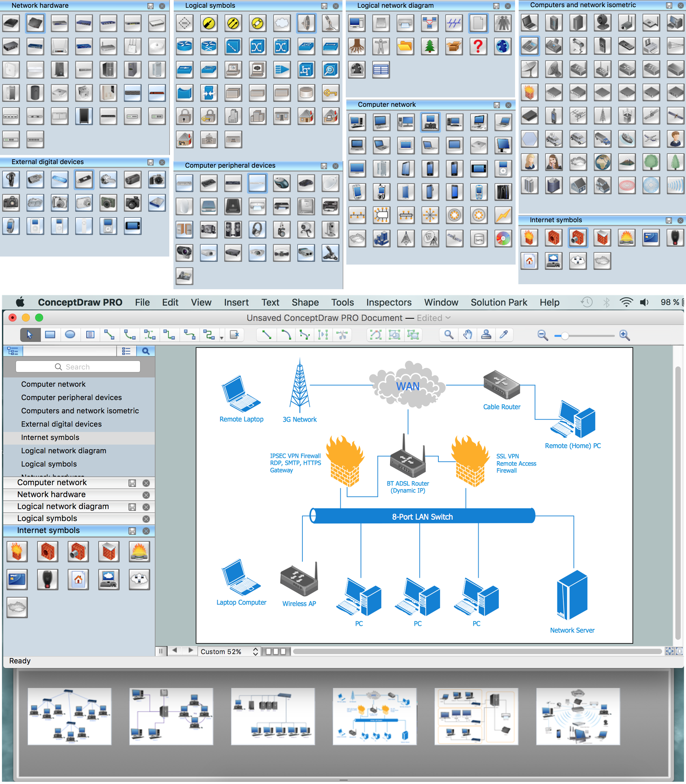Click the red question mark icon in Logical network diagram

point(478,46)
